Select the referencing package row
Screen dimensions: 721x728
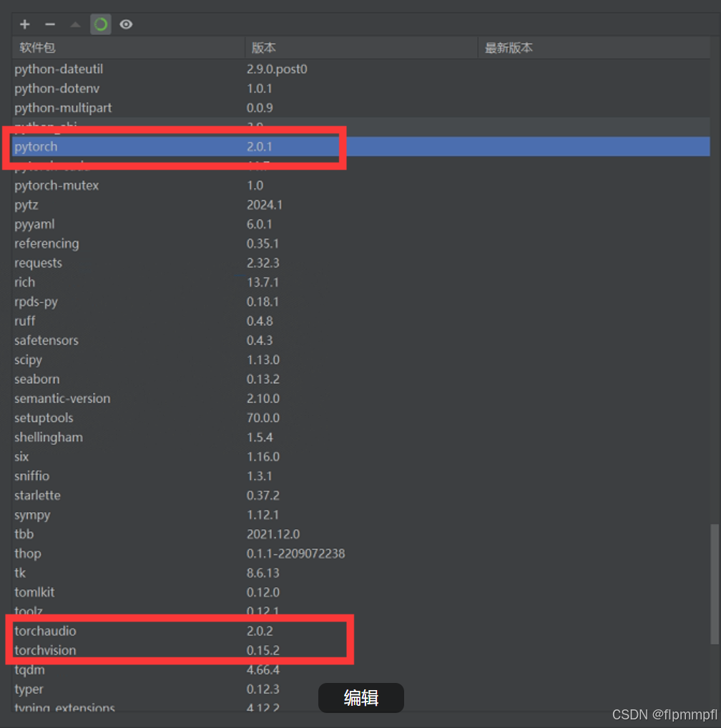point(360,244)
